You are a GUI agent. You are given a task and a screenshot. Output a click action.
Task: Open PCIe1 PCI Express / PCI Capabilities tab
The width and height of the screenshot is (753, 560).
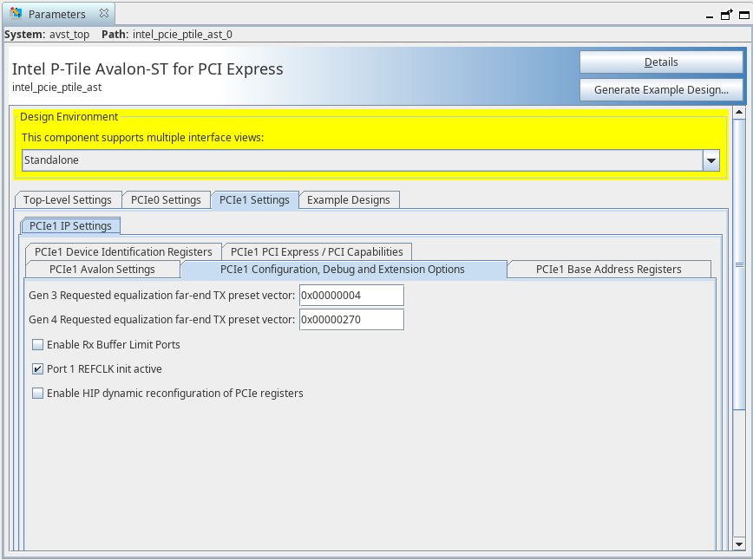coord(317,252)
